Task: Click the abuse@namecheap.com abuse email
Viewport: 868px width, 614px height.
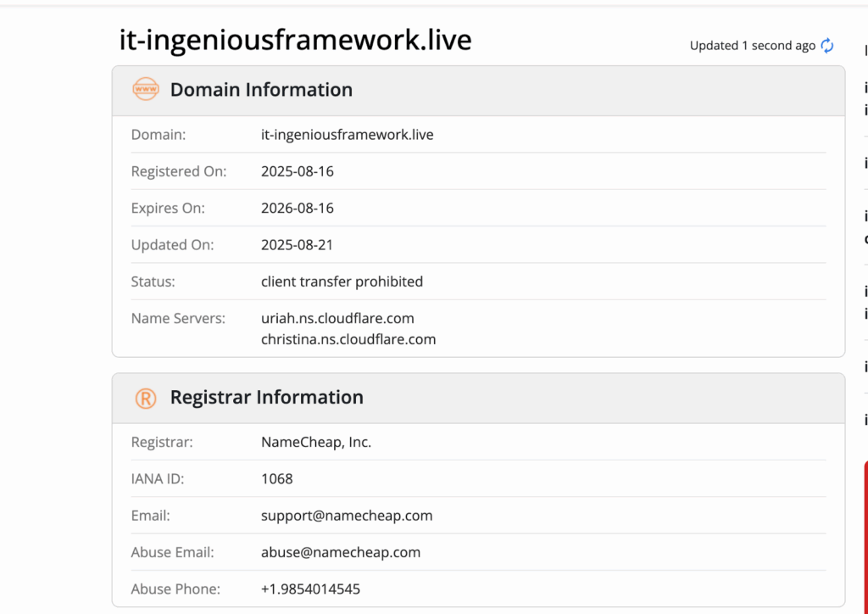Action: pos(341,552)
